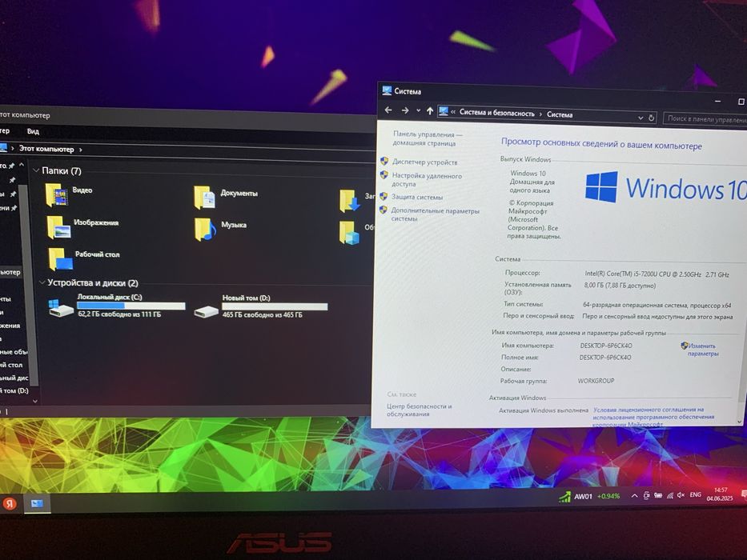The image size is (747, 560).
Task: Open the Downloads folder with blue arrow
Action: pos(349,201)
